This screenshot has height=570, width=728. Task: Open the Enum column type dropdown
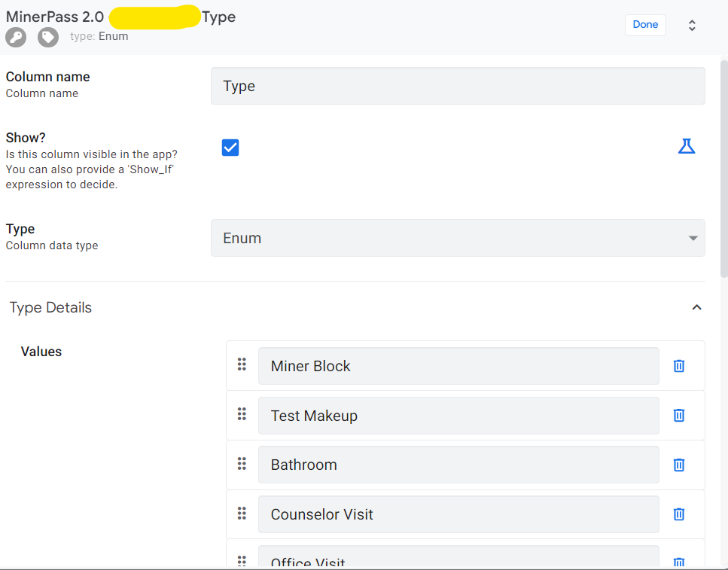tap(458, 238)
